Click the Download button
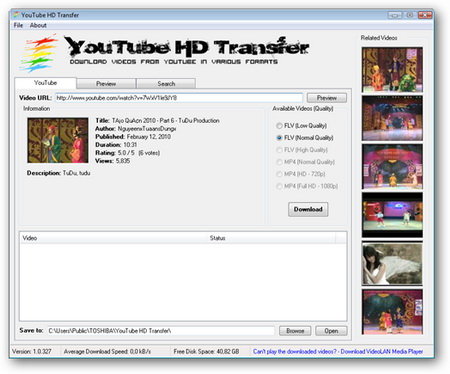This screenshot has height=374, width=450. click(308, 209)
